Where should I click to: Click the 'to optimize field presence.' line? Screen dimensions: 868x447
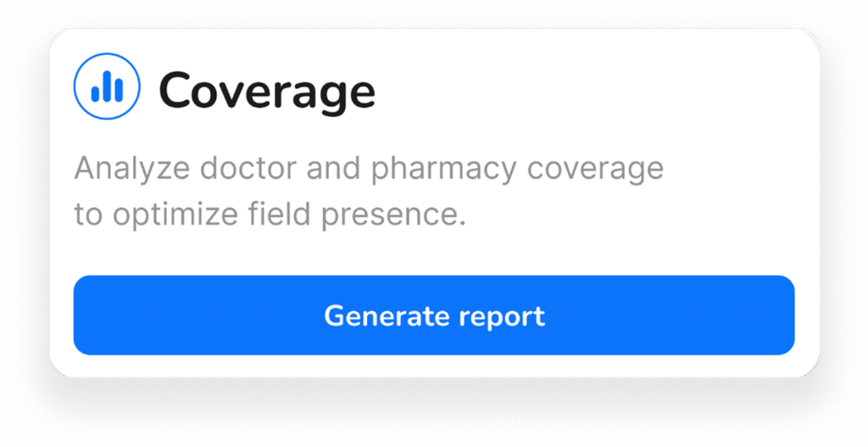click(x=270, y=215)
